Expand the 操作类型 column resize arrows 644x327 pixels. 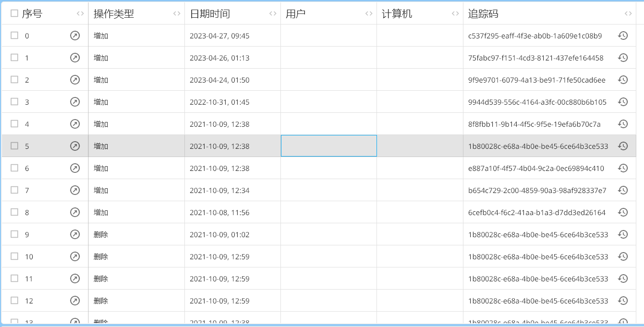point(177,13)
